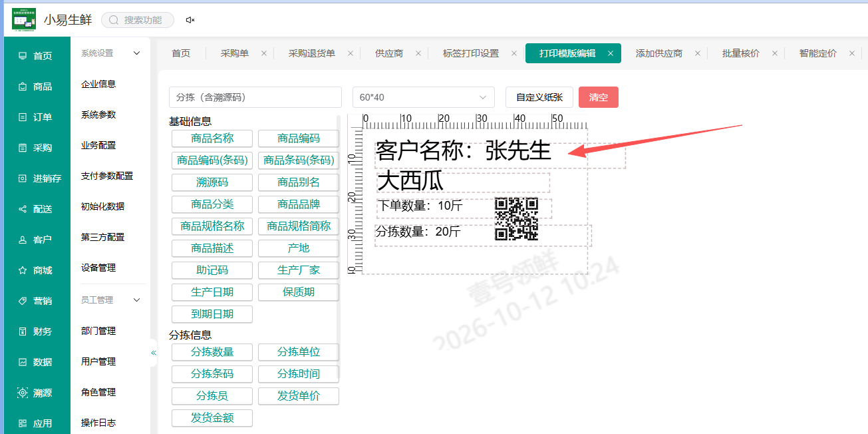Viewport: 868px width, 434px height.
Task: Click the 小易生鲜 app logo
Action: coord(24,19)
